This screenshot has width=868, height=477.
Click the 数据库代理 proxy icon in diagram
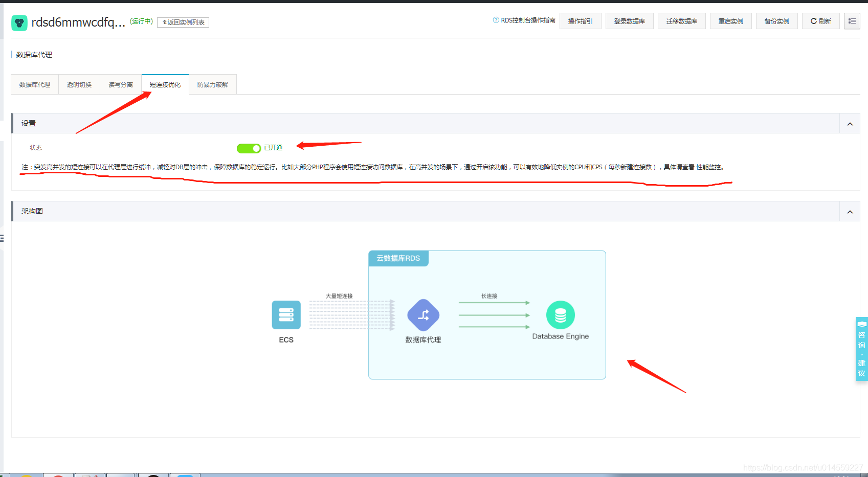click(x=423, y=315)
